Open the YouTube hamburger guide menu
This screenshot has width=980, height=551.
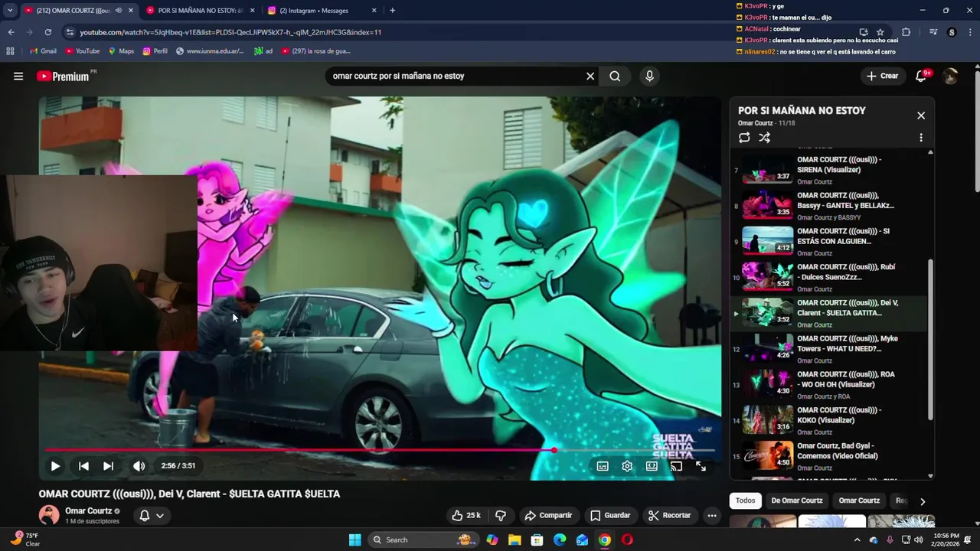[18, 76]
